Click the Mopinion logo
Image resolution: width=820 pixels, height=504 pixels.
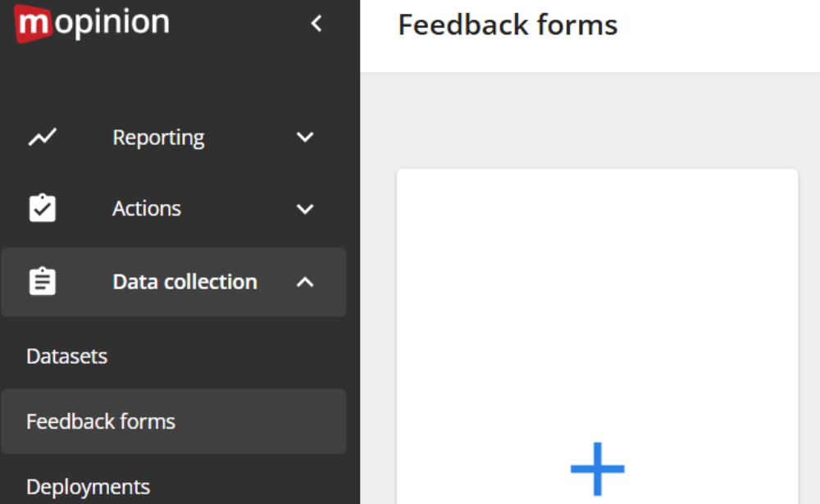(92, 24)
